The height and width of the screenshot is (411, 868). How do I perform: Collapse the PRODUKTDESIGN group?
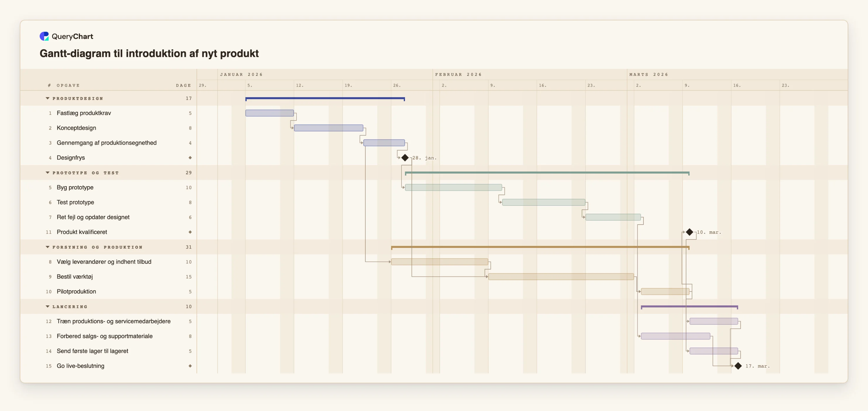(x=48, y=99)
